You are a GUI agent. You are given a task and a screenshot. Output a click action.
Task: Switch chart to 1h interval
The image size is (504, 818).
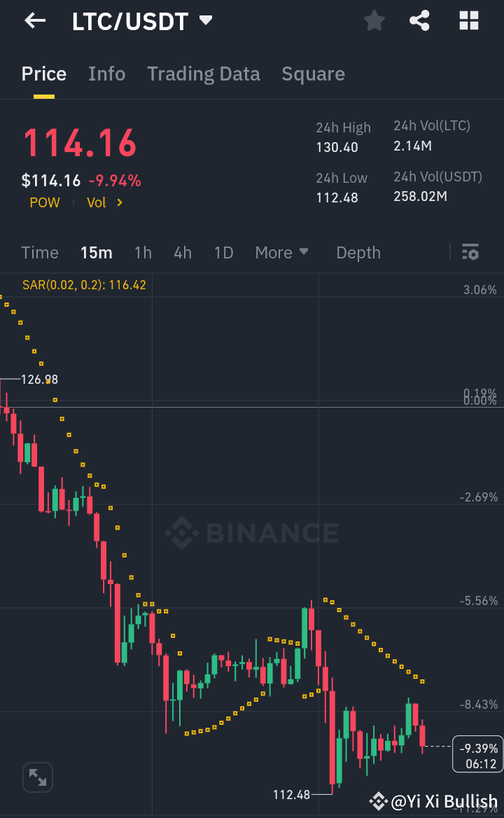143,252
